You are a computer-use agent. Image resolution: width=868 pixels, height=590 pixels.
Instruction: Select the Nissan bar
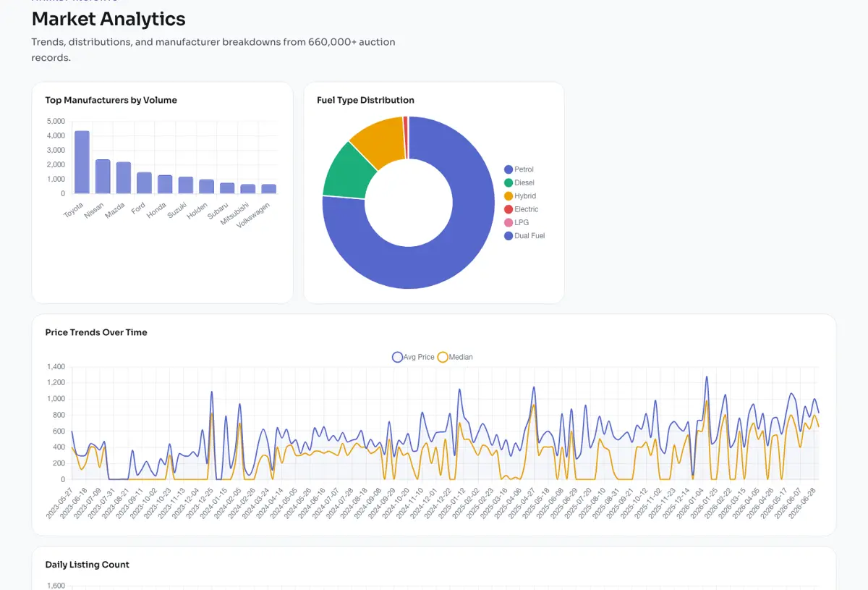(103, 177)
